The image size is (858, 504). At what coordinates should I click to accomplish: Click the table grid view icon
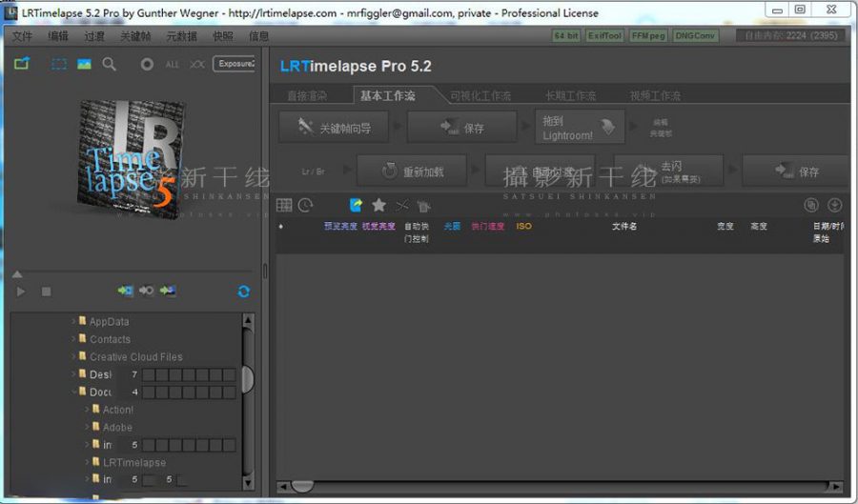click(x=284, y=205)
